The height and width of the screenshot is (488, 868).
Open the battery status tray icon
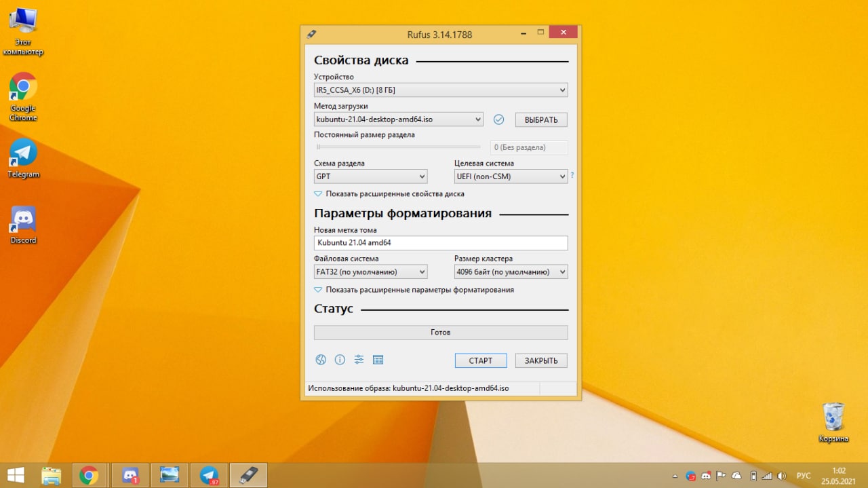click(753, 476)
